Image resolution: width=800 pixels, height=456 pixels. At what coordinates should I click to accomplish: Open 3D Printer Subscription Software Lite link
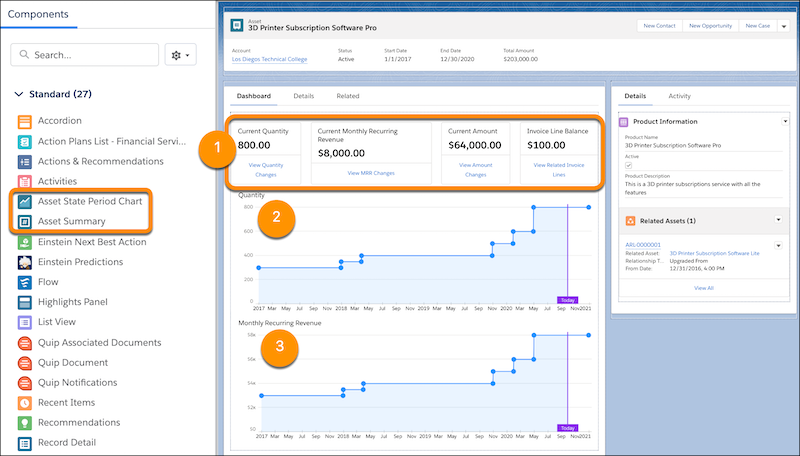[x=714, y=254]
